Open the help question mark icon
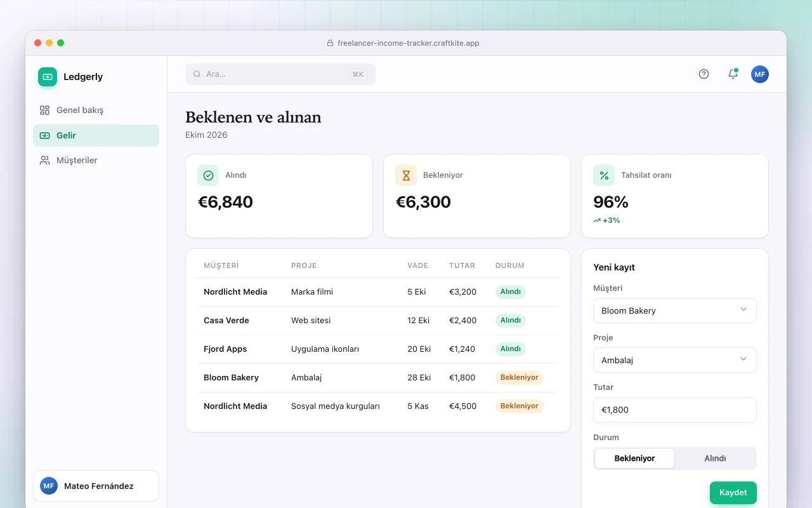The height and width of the screenshot is (508, 812). (x=704, y=74)
